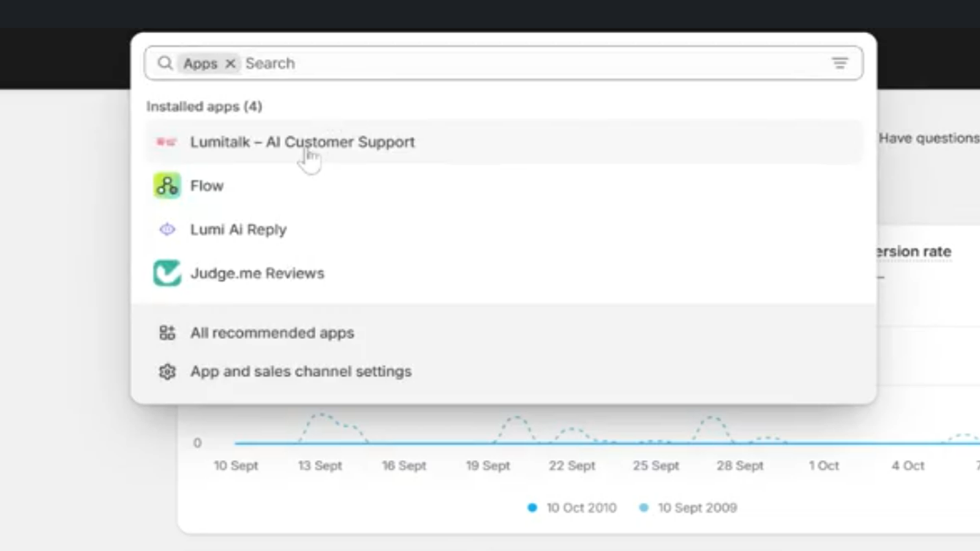This screenshot has width=980, height=551.
Task: Click the 16 Sept axis label
Action: click(x=404, y=465)
